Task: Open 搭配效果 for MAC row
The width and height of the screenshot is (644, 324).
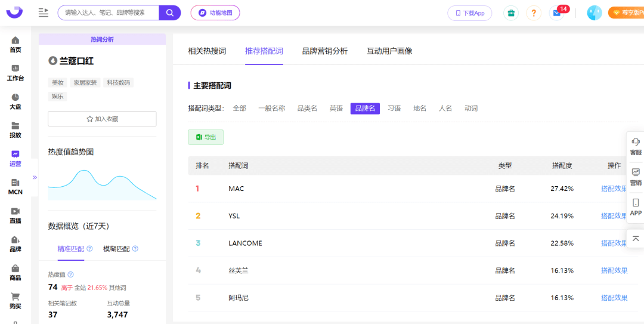Action: click(614, 189)
